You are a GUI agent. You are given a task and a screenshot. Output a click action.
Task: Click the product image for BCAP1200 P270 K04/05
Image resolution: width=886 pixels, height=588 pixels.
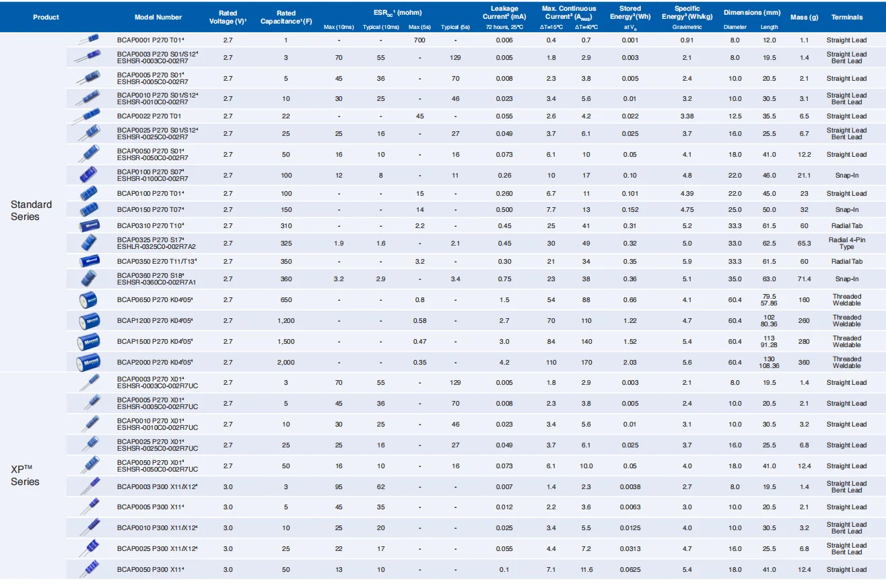coord(90,321)
